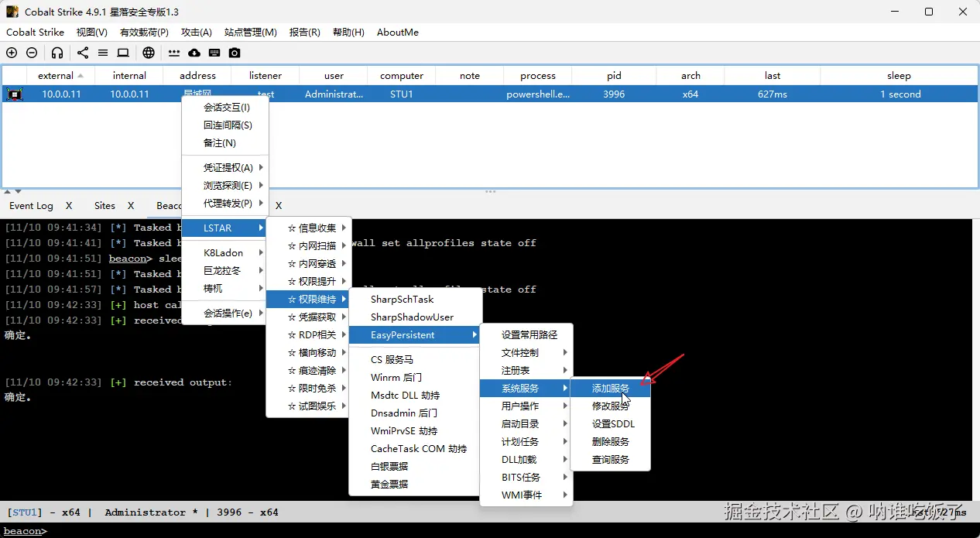Open the 报告(R) menu
Image resolution: width=980 pixels, height=538 pixels.
[x=305, y=33]
